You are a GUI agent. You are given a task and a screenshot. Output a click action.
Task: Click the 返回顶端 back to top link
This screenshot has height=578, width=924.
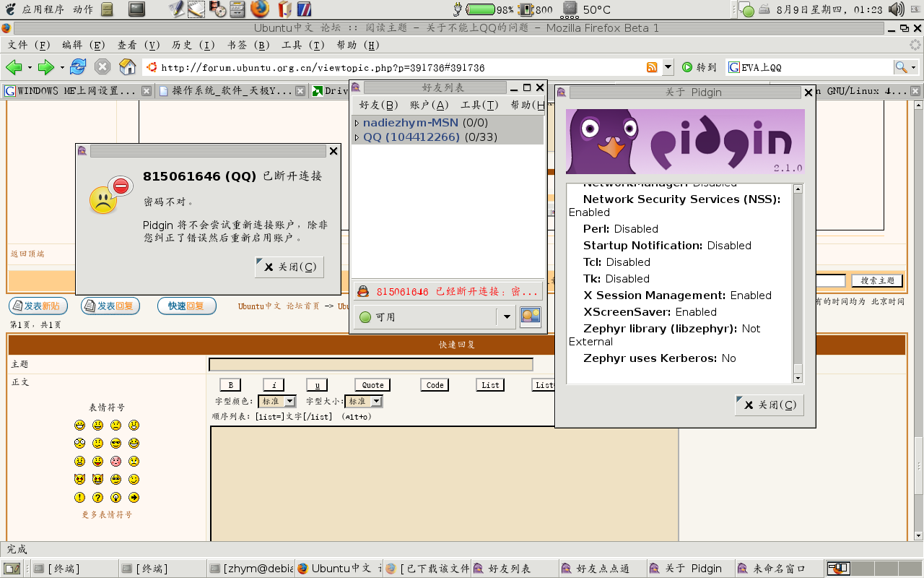click(x=27, y=254)
